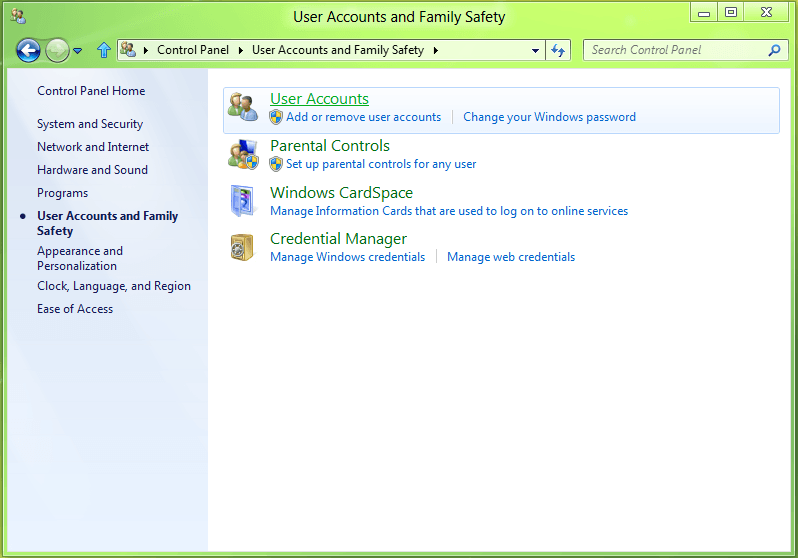Select Network and Internet in sidebar

[93, 147]
